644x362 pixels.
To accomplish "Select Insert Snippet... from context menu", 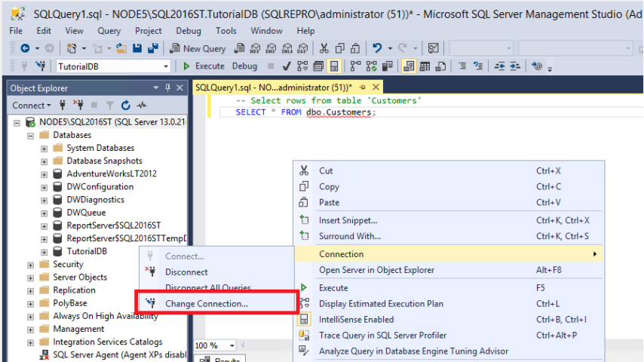I will click(x=449, y=220).
